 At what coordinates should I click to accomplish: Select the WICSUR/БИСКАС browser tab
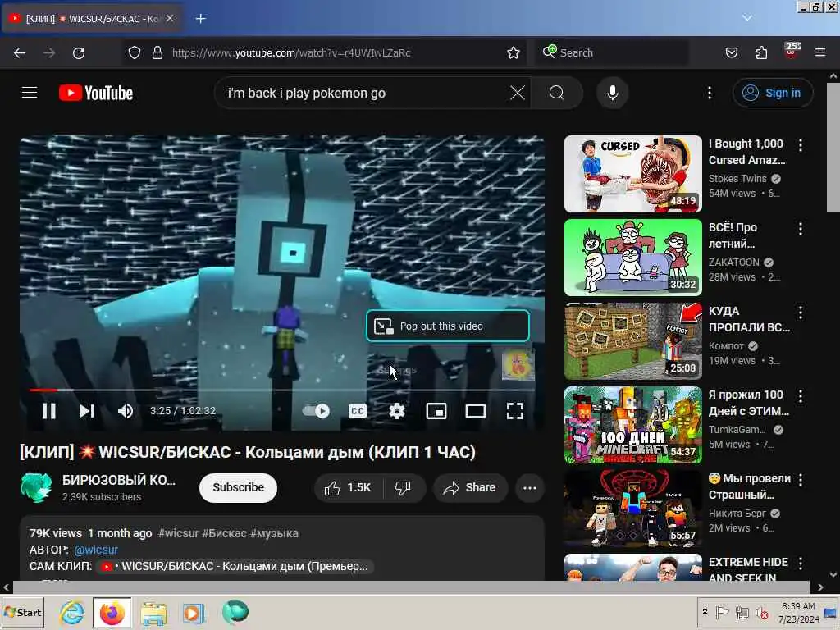pos(92,19)
